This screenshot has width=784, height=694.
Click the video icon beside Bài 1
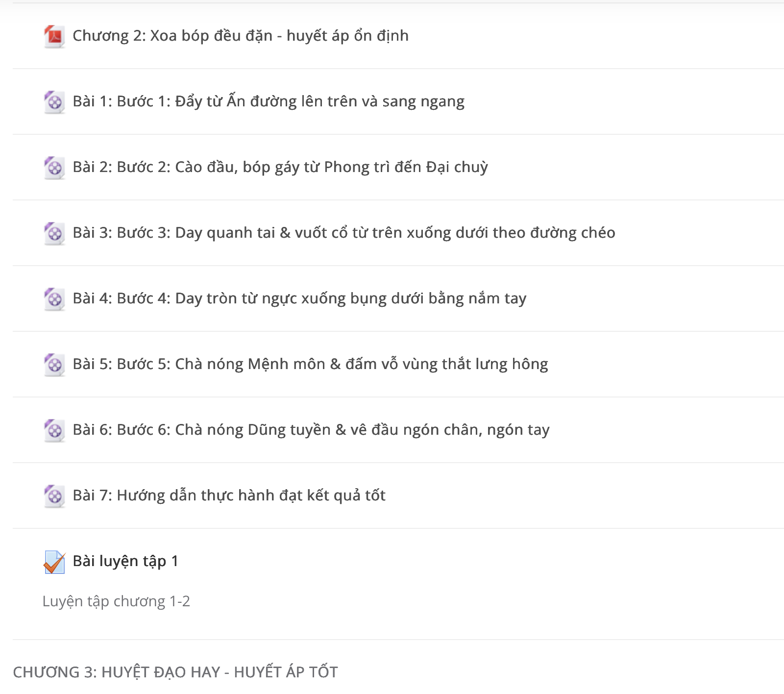[54, 102]
